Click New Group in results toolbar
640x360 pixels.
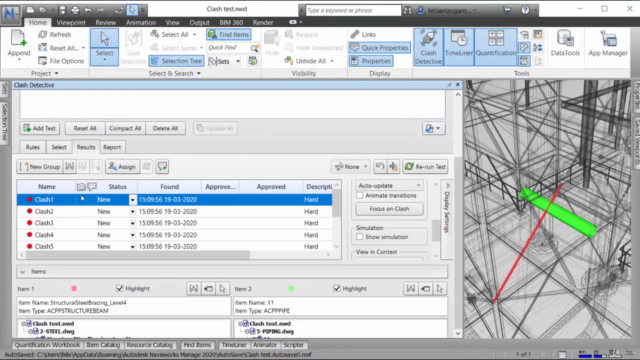(40, 167)
